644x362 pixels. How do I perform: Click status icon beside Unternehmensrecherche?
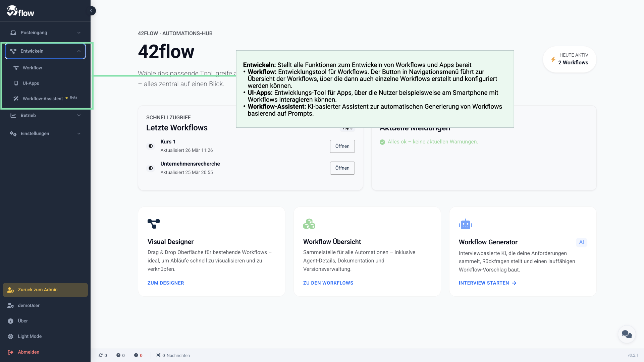(151, 168)
